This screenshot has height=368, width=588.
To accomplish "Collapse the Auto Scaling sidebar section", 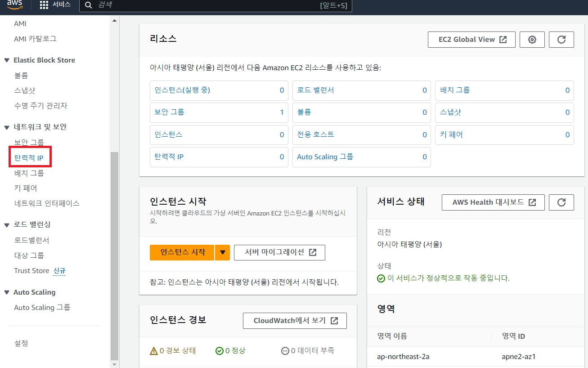I will 6,292.
